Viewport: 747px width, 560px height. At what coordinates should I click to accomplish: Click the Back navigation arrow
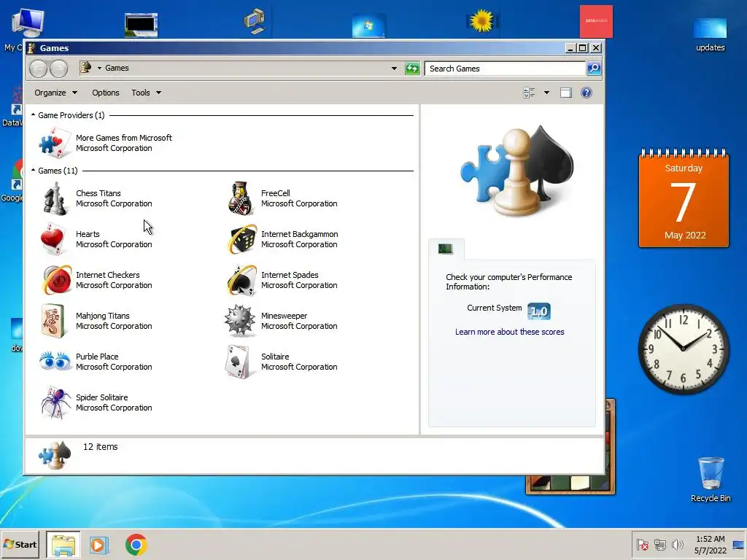(38, 69)
